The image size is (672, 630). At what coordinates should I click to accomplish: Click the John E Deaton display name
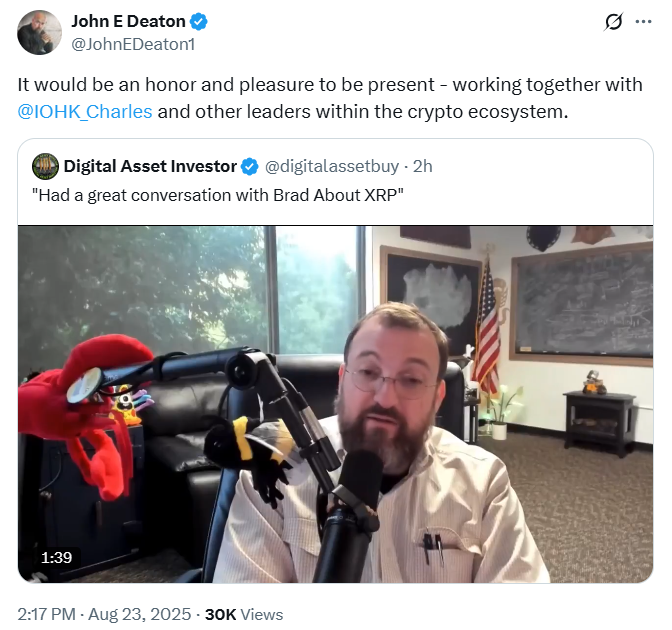(x=128, y=21)
